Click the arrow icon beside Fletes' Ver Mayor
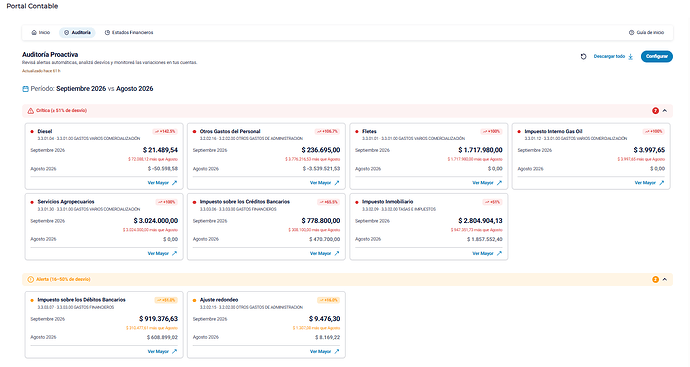 click(499, 183)
